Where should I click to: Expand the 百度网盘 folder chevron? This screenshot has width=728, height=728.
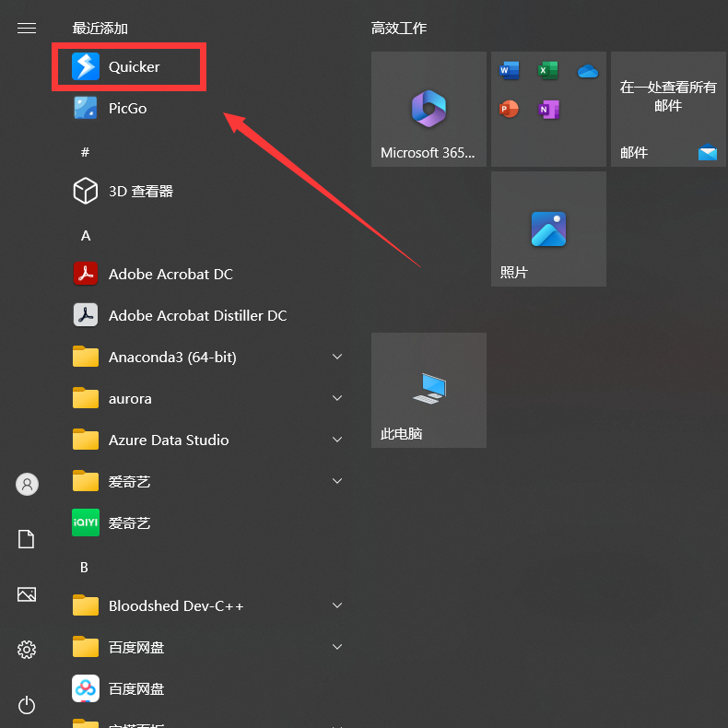pos(337,647)
